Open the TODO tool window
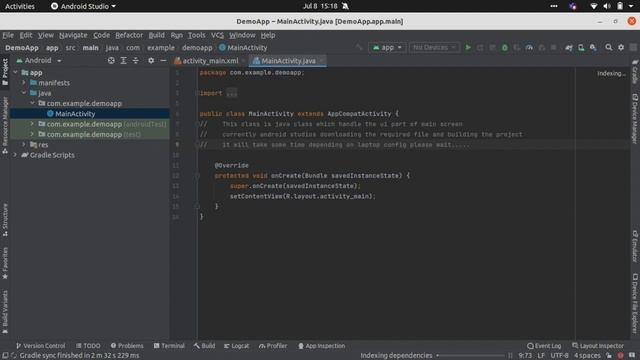Image resolution: width=640 pixels, height=360 pixels. point(88,346)
